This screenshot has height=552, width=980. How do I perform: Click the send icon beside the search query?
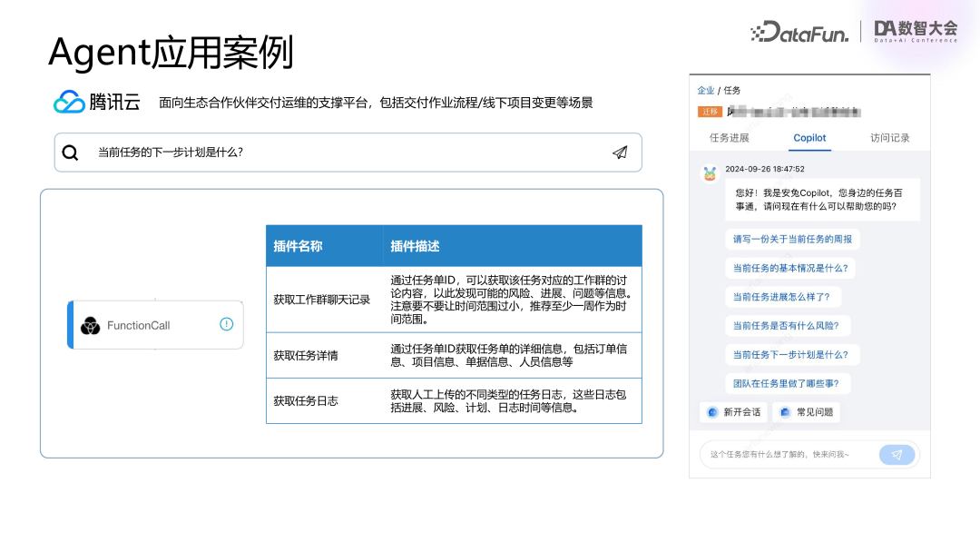620,153
